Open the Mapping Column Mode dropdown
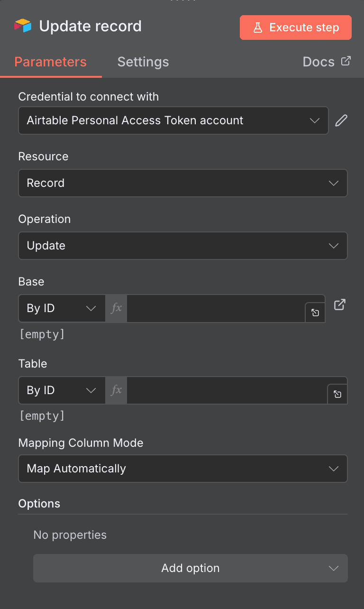Viewport: 364px width, 609px height. tap(182, 469)
